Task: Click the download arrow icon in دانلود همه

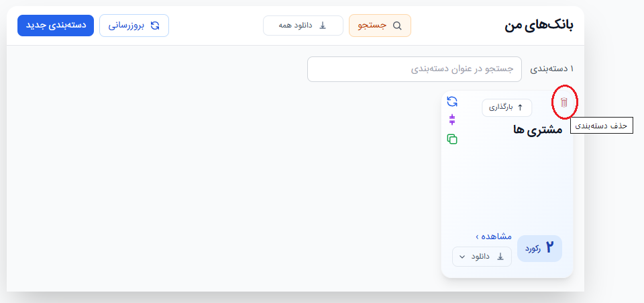Action: coord(323,26)
